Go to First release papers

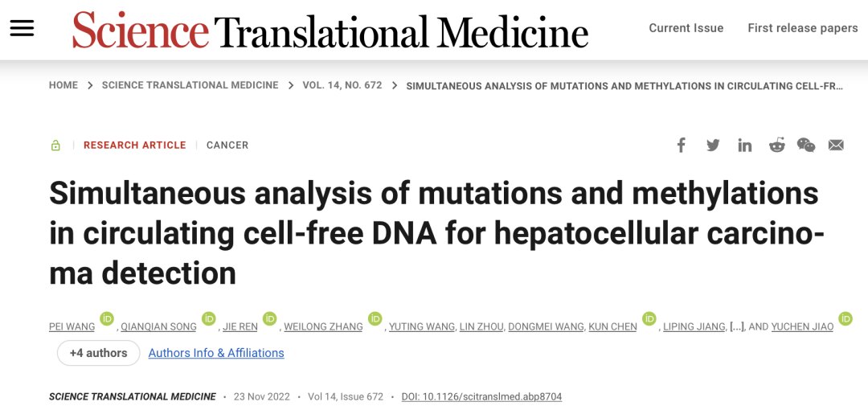coord(802,28)
